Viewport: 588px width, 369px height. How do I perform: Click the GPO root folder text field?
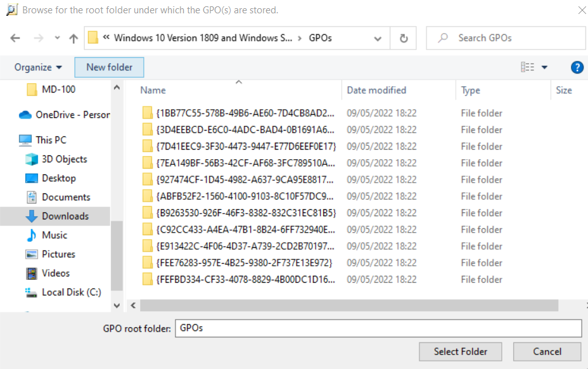tap(378, 328)
